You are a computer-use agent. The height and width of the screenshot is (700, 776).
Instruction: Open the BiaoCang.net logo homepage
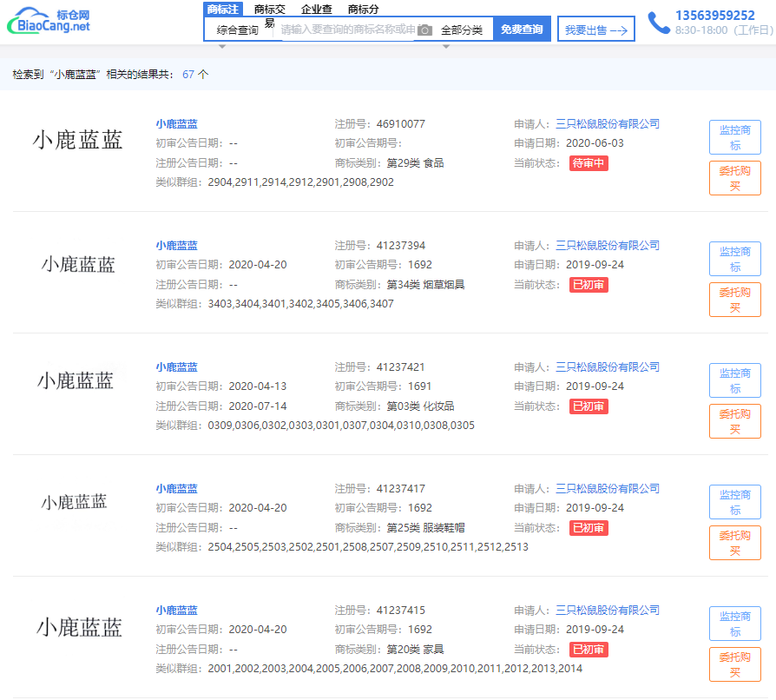click(49, 20)
